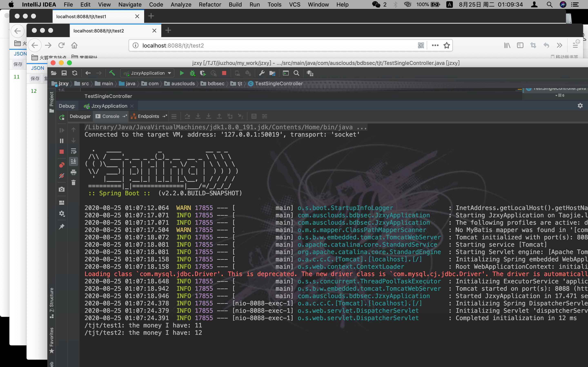Open Project Structure folder icon in toolbar
Image resolution: width=588 pixels, height=367 pixels.
click(x=272, y=73)
